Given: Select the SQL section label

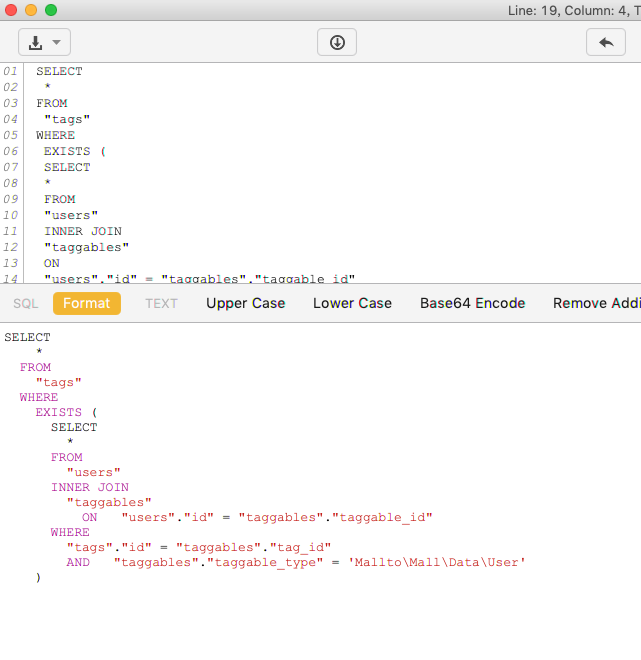Looking at the screenshot, I should tap(26, 303).
